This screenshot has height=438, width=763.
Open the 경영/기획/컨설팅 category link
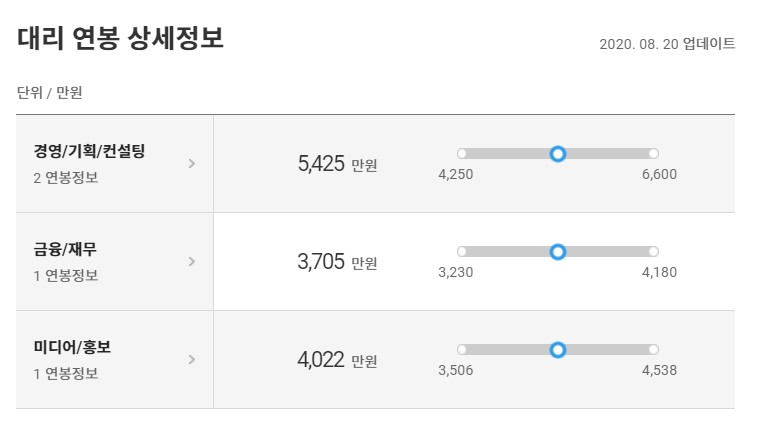89,151
